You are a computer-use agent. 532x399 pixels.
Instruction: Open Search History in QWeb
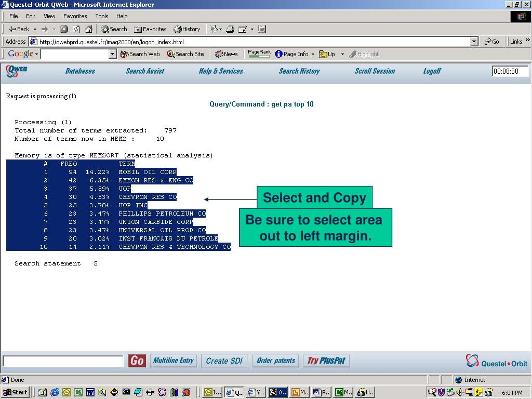pyautogui.click(x=299, y=71)
